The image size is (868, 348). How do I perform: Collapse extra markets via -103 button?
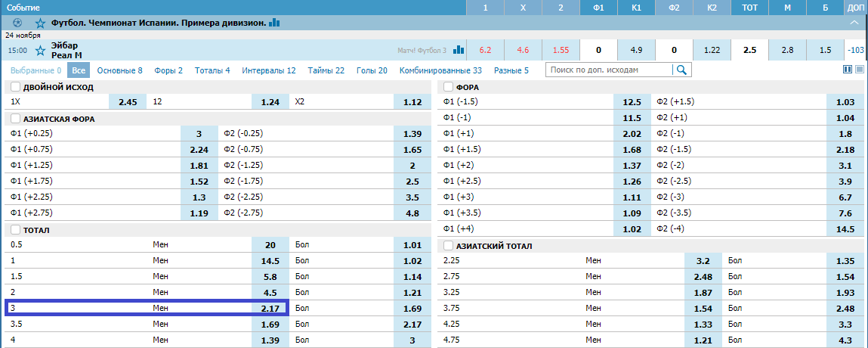856,50
